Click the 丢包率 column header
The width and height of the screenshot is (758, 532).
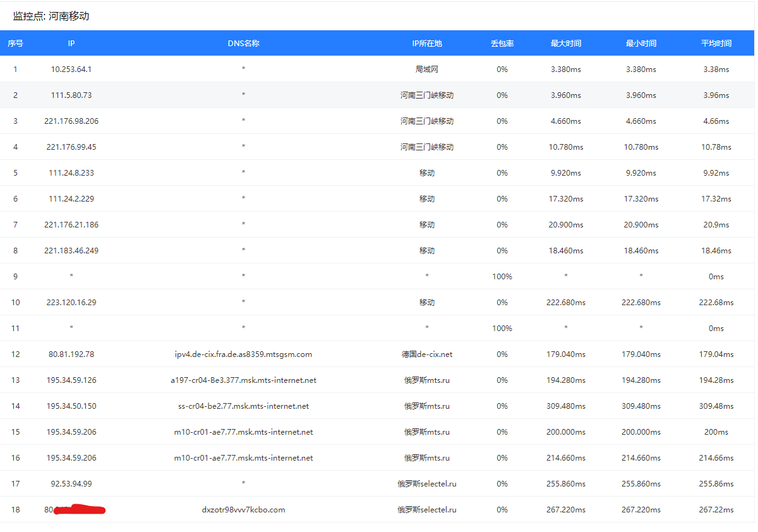[x=502, y=44]
